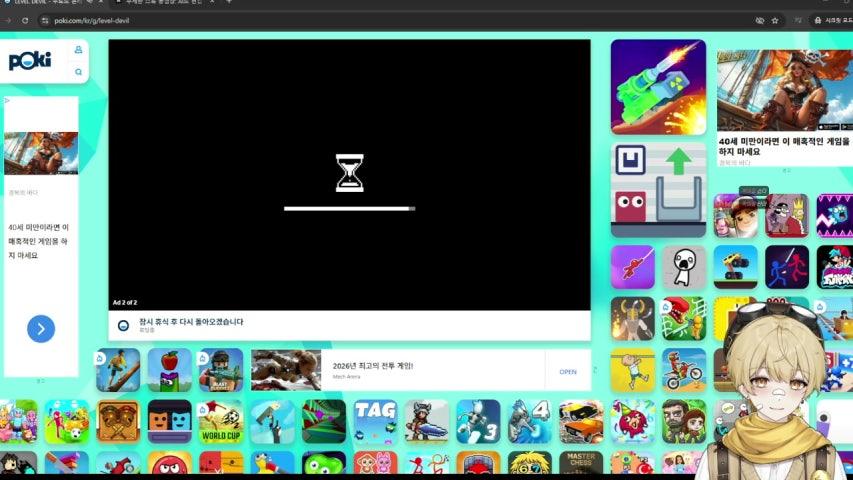Open the robot number 3 game thumbnail

click(x=478, y=422)
